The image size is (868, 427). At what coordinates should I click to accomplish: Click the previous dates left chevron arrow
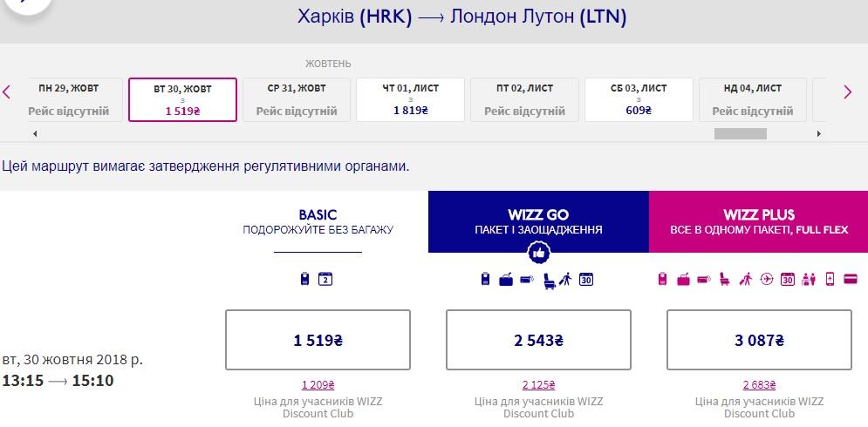7,92
